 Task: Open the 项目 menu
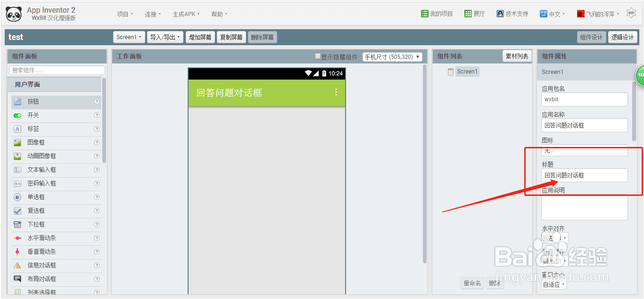[x=125, y=14]
